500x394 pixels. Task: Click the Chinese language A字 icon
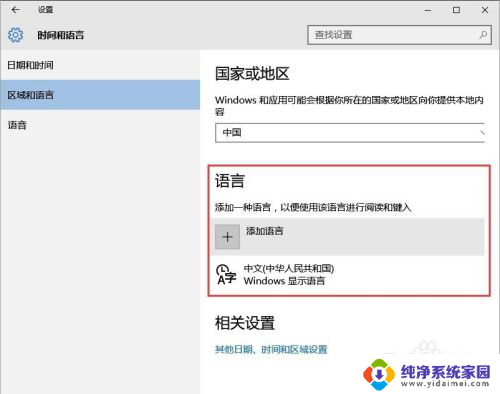coord(226,275)
